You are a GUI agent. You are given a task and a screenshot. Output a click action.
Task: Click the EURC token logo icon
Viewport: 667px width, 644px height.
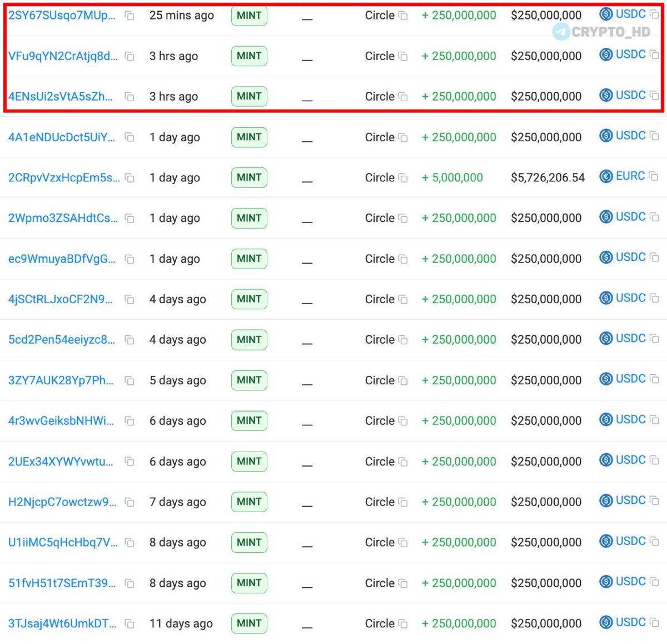(606, 176)
